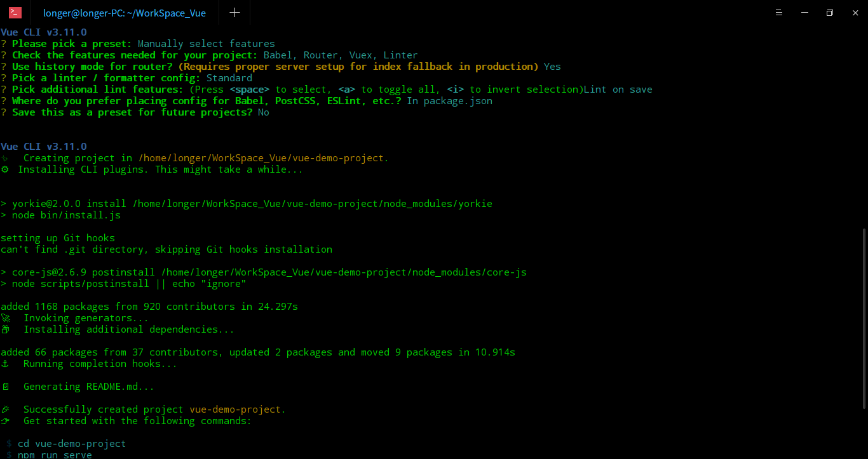Click 'Installing CLI plugins' line
Viewport: 868px width, 459px height.
tap(161, 170)
